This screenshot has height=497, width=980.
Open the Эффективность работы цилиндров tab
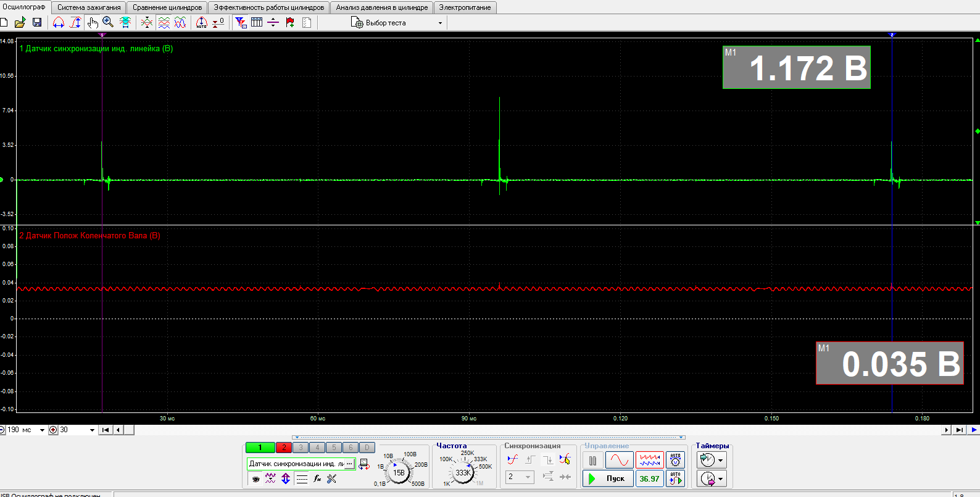pyautogui.click(x=269, y=7)
